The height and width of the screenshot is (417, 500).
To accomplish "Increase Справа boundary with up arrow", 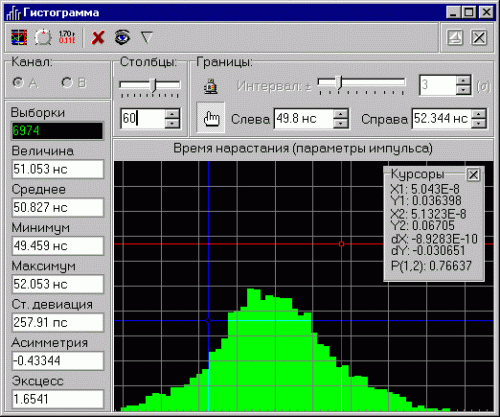I will tap(479, 114).
